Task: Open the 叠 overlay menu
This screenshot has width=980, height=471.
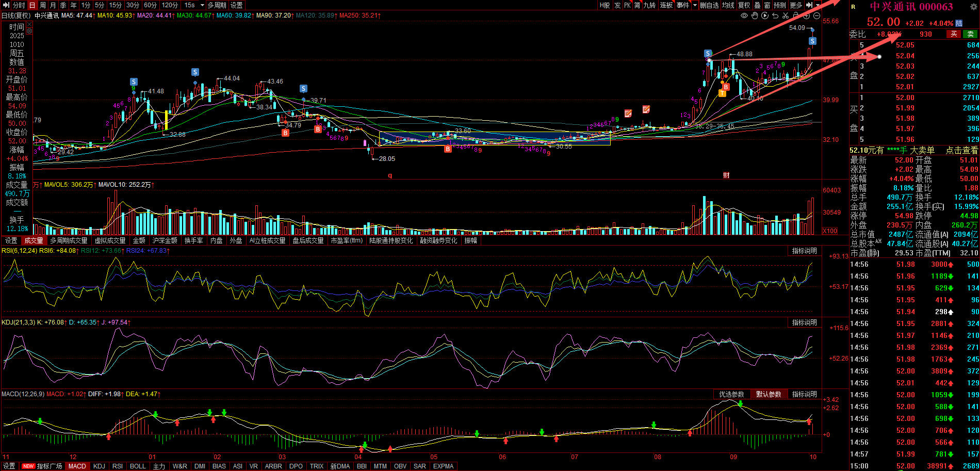Action: pos(757,5)
